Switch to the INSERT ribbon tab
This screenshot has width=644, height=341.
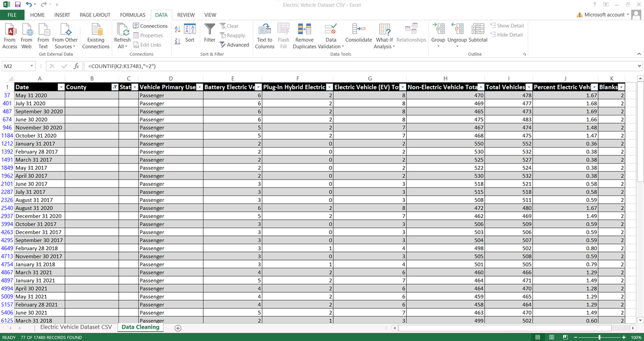pyautogui.click(x=62, y=15)
